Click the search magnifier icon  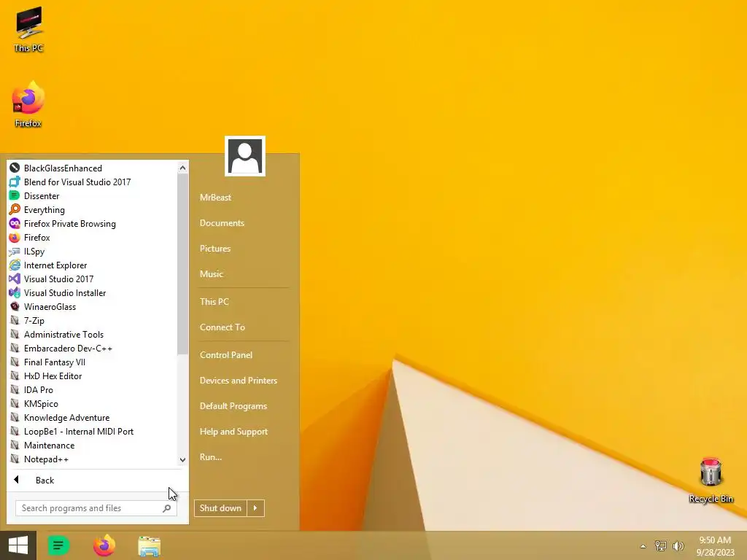pyautogui.click(x=167, y=508)
